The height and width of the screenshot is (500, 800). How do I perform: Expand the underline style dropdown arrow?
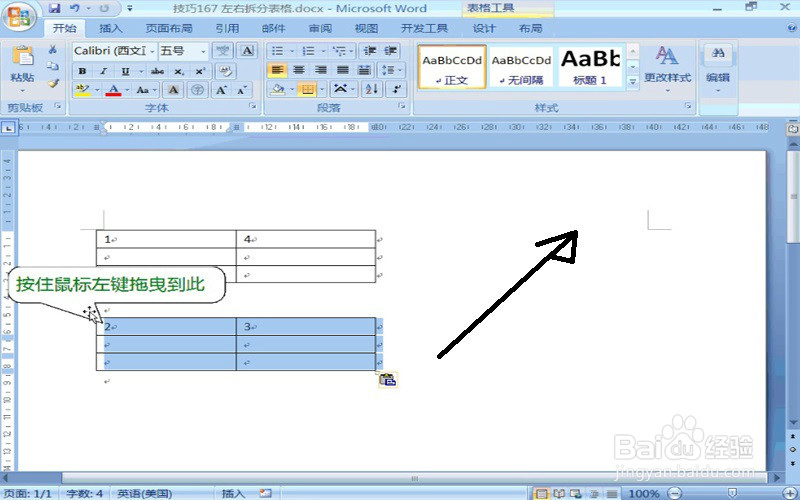(141, 71)
